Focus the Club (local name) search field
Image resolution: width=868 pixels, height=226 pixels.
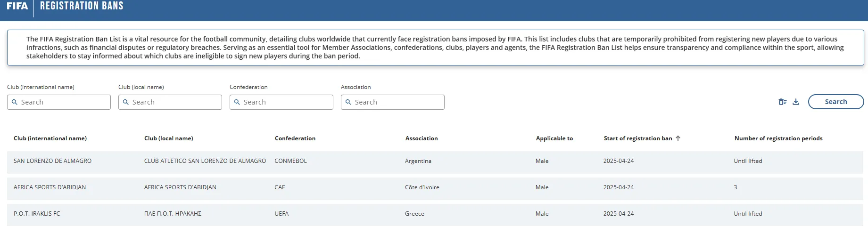click(175, 102)
